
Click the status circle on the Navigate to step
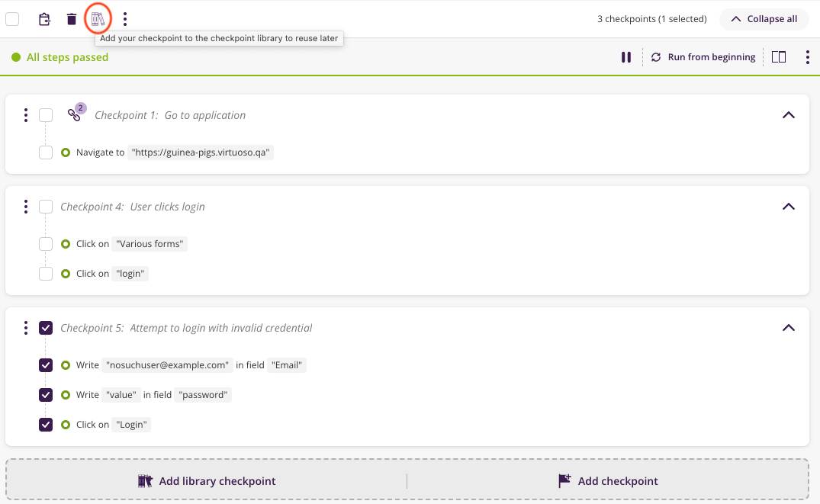coord(66,152)
